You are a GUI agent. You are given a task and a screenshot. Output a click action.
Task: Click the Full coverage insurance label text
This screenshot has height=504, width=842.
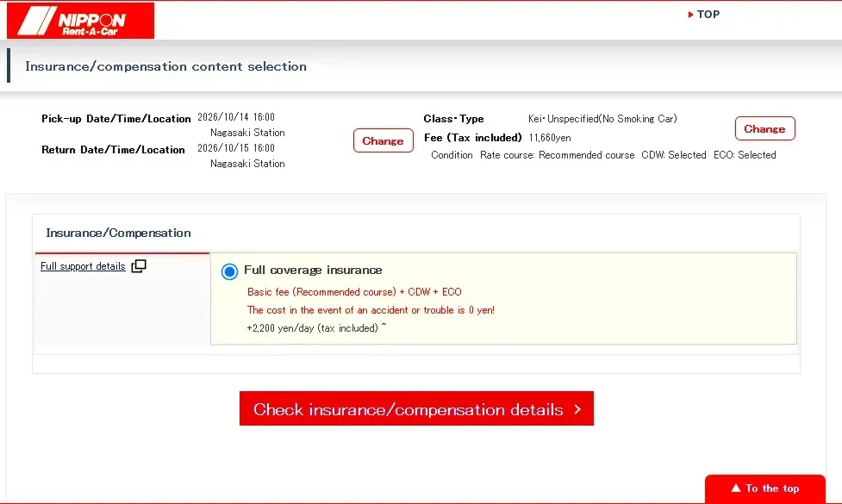coord(313,270)
